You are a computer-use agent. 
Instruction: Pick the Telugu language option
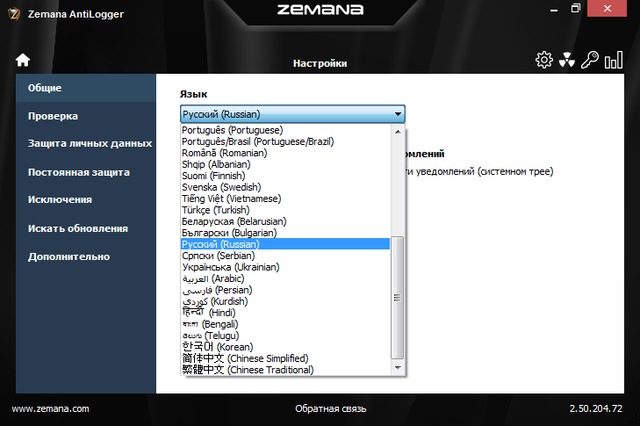pos(285,335)
